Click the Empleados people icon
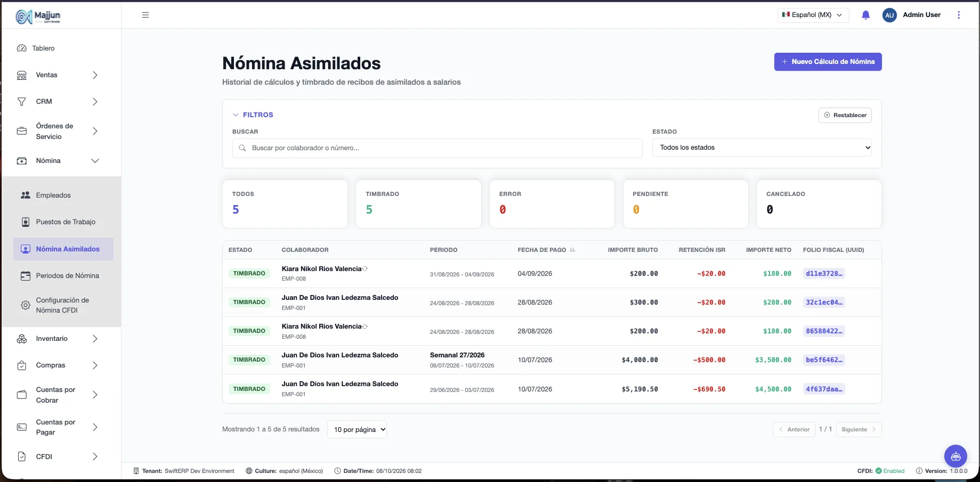Screen dimensions: 980x482 pos(25,195)
